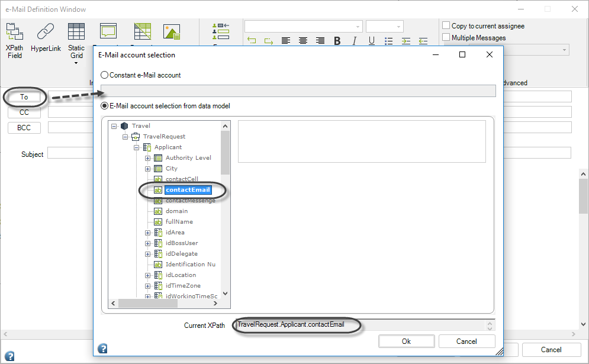Select contactCell attribute in tree
The height and width of the screenshot is (364, 589).
[182, 179]
